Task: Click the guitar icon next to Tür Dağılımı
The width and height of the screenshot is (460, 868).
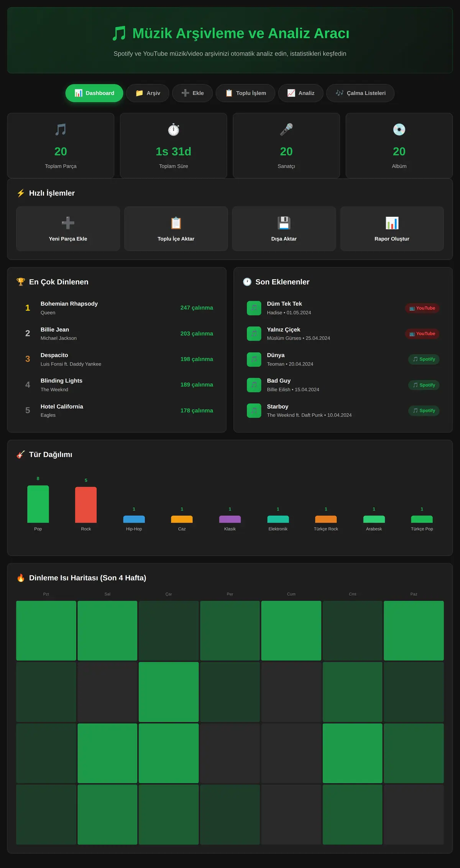Action: [21, 455]
